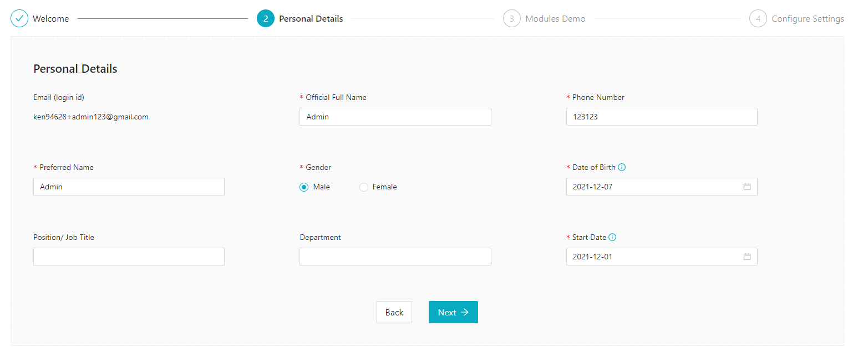The image size is (868, 356).
Task: Click the checkmark icon on the Welcome step
Action: tap(19, 18)
